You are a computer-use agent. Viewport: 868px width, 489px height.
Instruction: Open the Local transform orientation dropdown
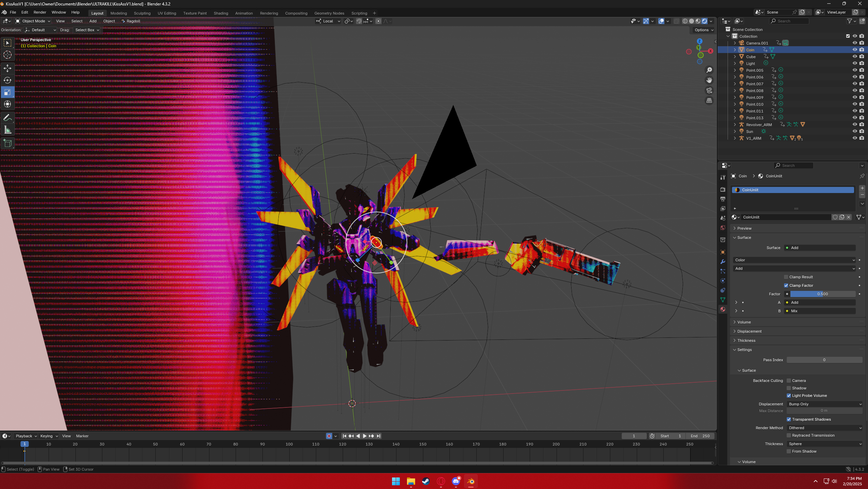(x=328, y=21)
